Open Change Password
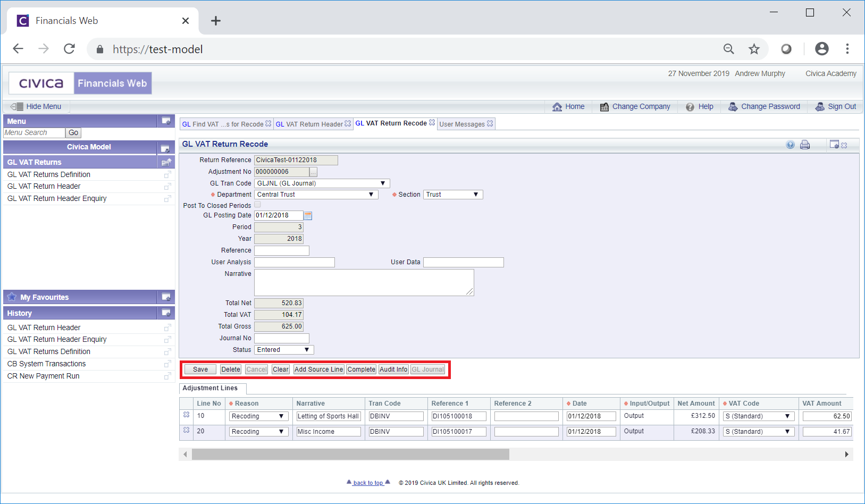The image size is (865, 504). pyautogui.click(x=764, y=107)
